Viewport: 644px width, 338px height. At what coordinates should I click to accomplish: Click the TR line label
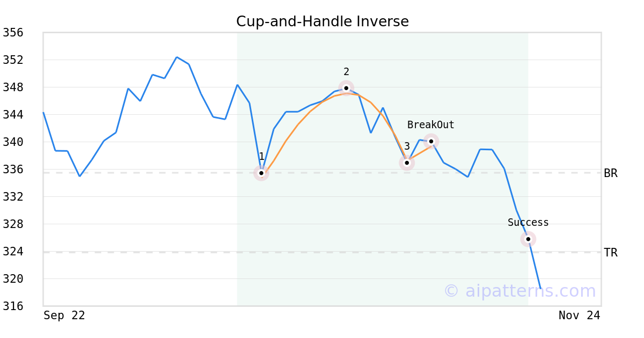[610, 253]
